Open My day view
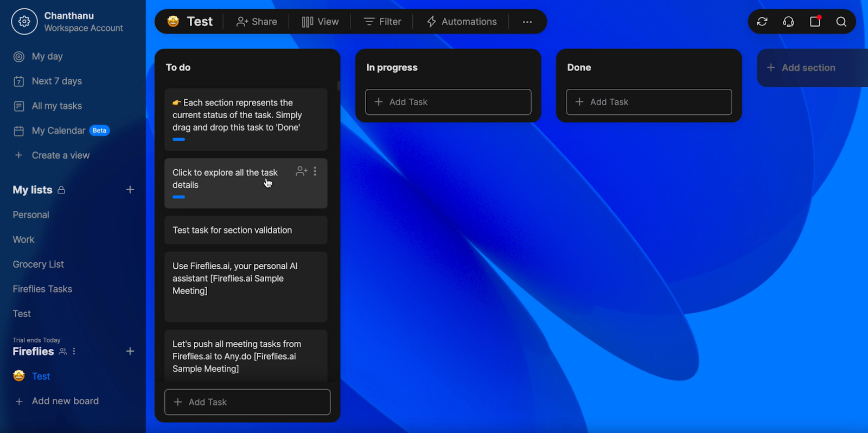The image size is (868, 433). coord(38,56)
